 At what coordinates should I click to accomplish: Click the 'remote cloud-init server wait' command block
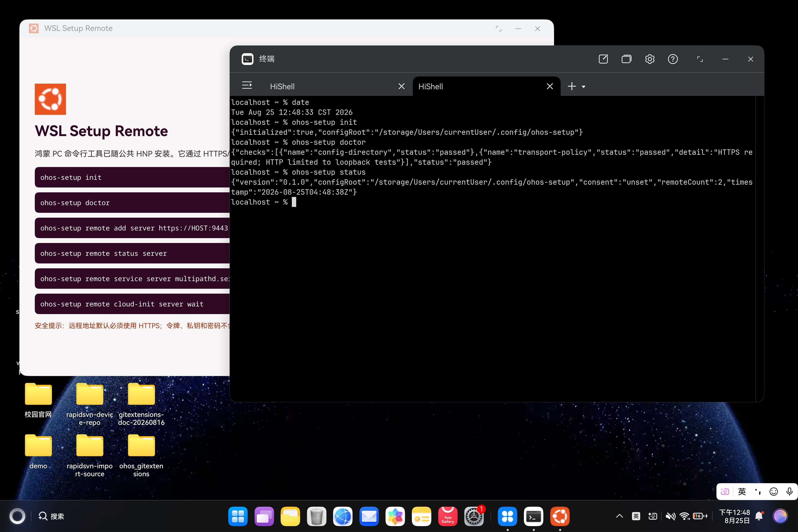pos(132,304)
